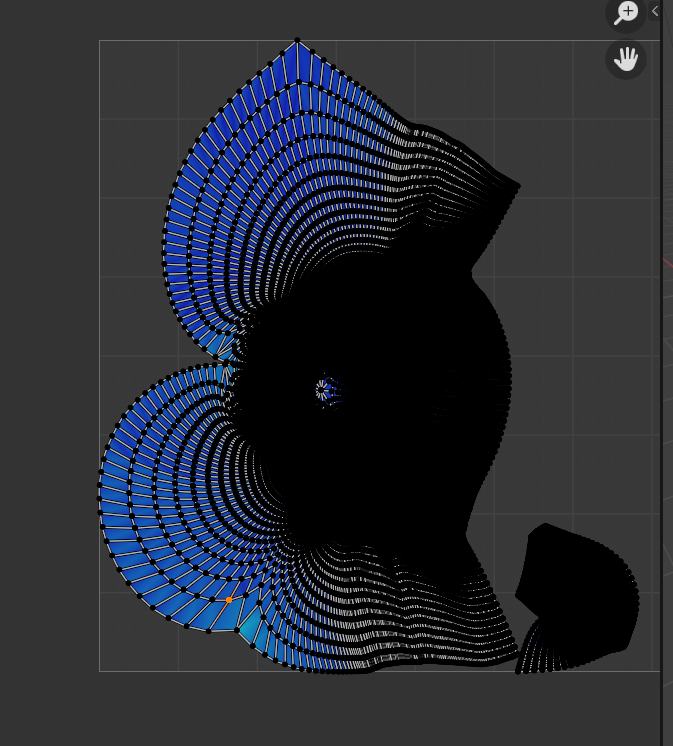Click the right tip vertex of the upper lobe
Image resolution: width=673 pixels, height=746 pixels.
(x=519, y=185)
